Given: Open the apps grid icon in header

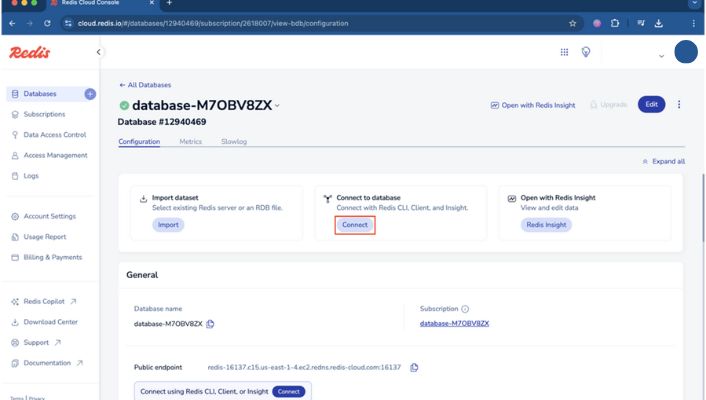Looking at the screenshot, I should point(564,52).
